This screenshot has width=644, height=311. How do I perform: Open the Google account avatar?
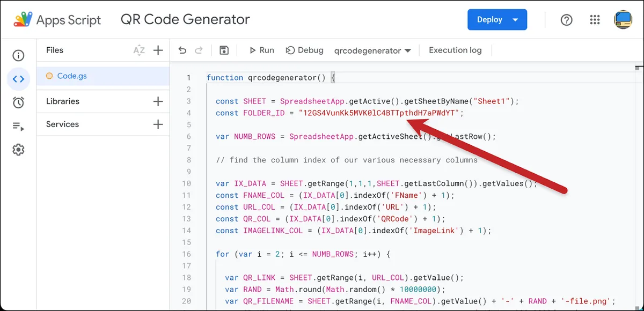(623, 20)
